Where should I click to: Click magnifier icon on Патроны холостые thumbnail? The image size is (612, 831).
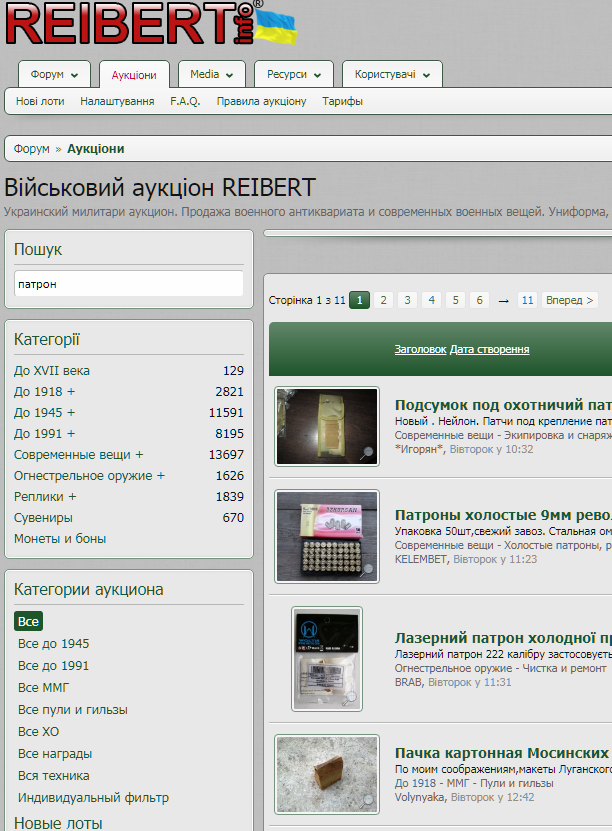coord(367,570)
